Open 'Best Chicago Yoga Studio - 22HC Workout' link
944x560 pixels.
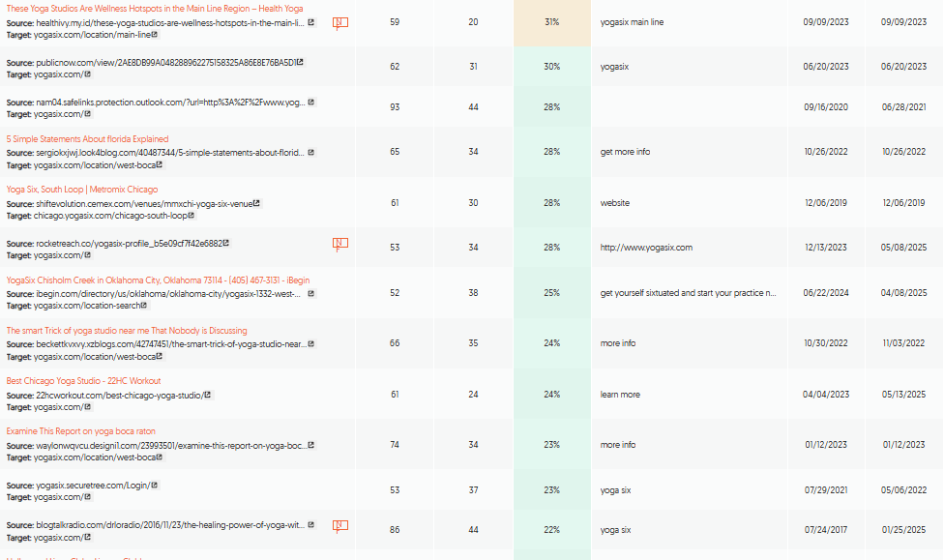84,381
